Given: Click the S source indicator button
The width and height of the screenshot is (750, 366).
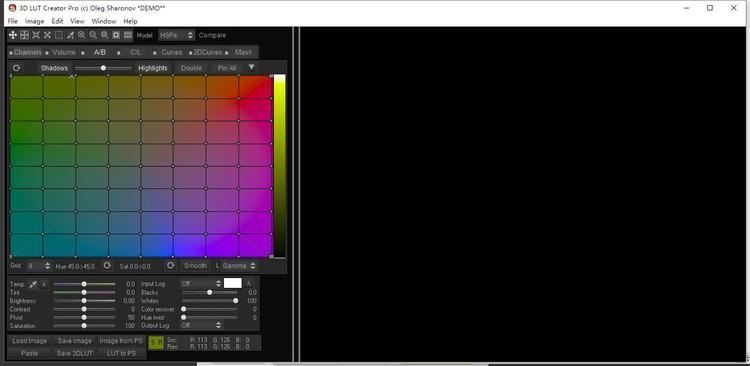Looking at the screenshot, I should [153, 343].
